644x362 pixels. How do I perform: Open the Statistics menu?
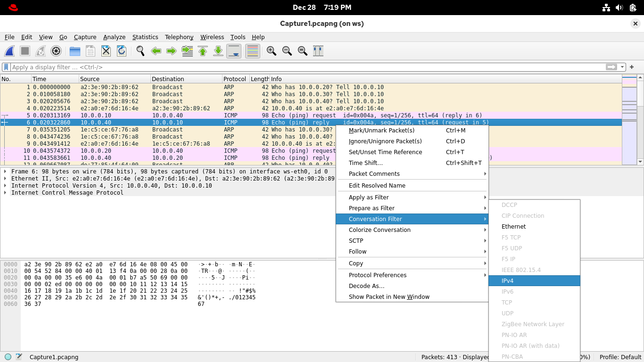pos(145,37)
